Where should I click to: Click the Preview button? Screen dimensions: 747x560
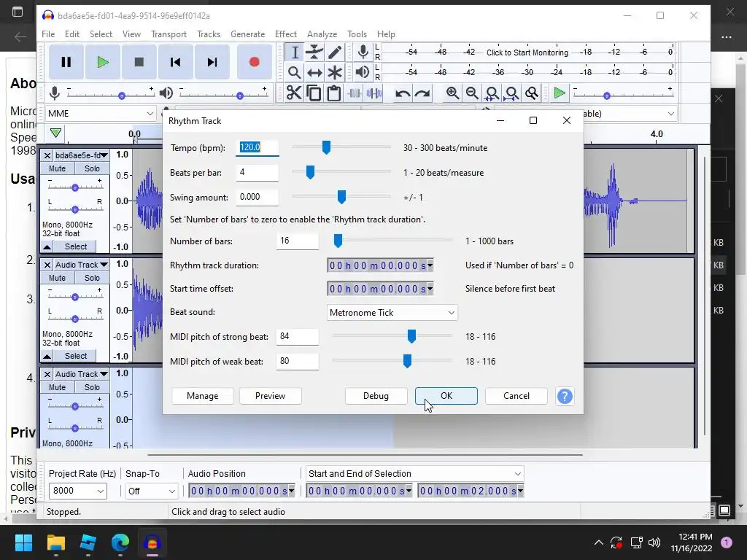coord(270,396)
